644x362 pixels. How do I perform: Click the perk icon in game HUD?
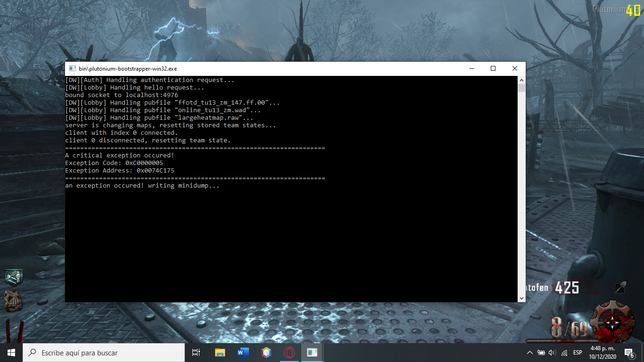pyautogui.click(x=14, y=277)
